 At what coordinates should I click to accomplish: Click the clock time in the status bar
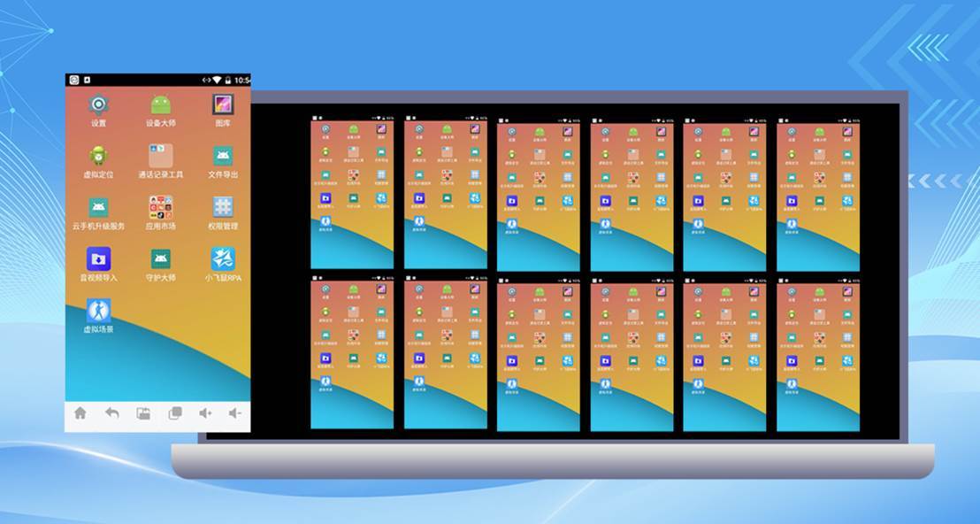click(242, 80)
